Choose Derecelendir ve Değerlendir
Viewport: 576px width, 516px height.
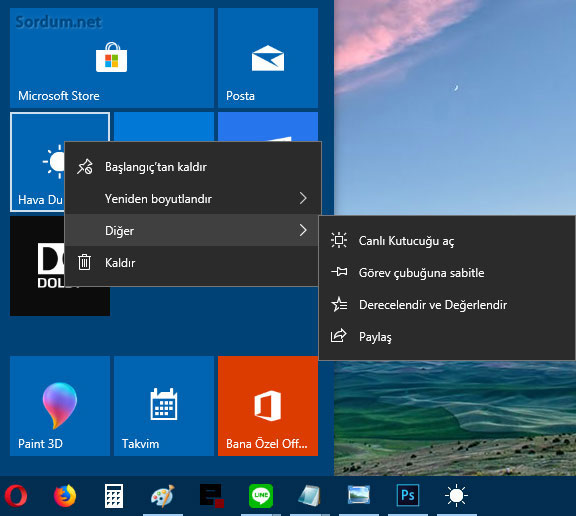pos(447,305)
